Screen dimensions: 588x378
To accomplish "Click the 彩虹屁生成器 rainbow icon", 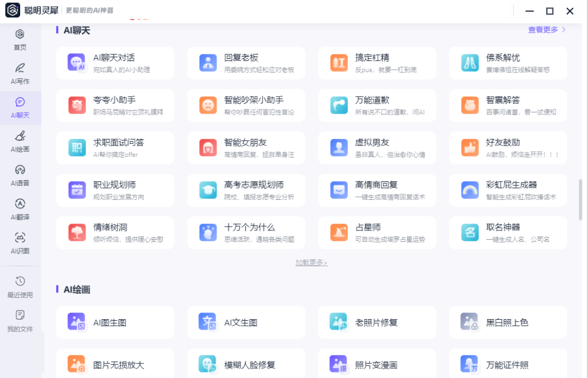I will coord(469,190).
